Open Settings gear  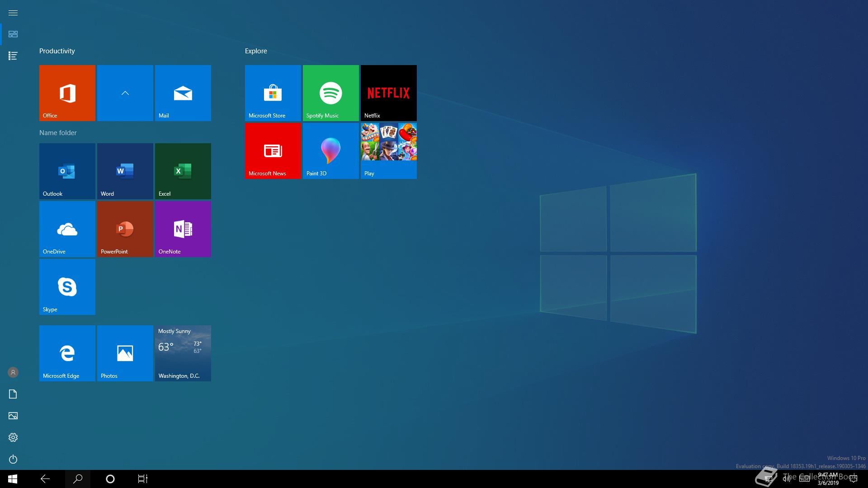click(13, 437)
